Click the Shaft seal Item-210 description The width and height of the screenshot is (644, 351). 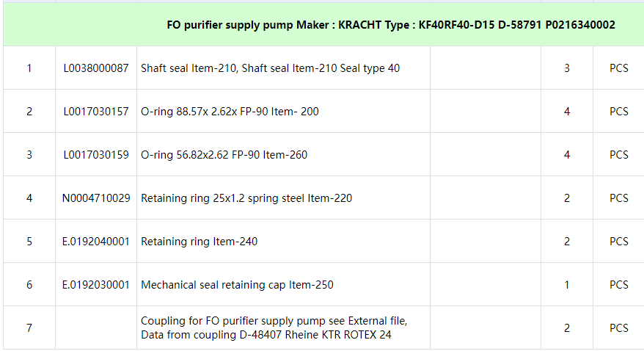(270, 68)
